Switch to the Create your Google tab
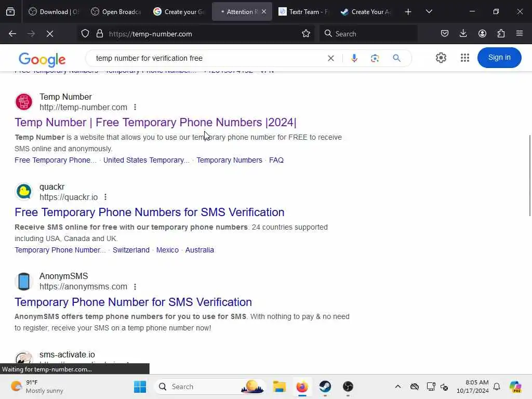 [x=179, y=11]
